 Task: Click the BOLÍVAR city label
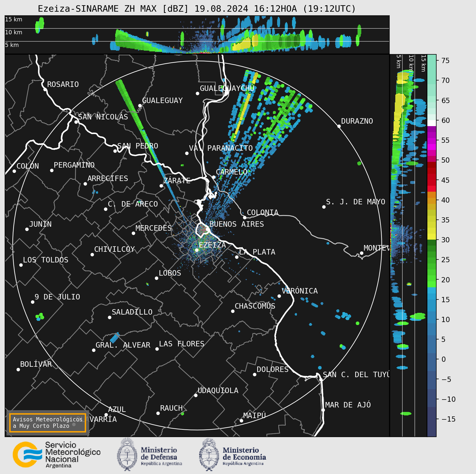(x=36, y=364)
